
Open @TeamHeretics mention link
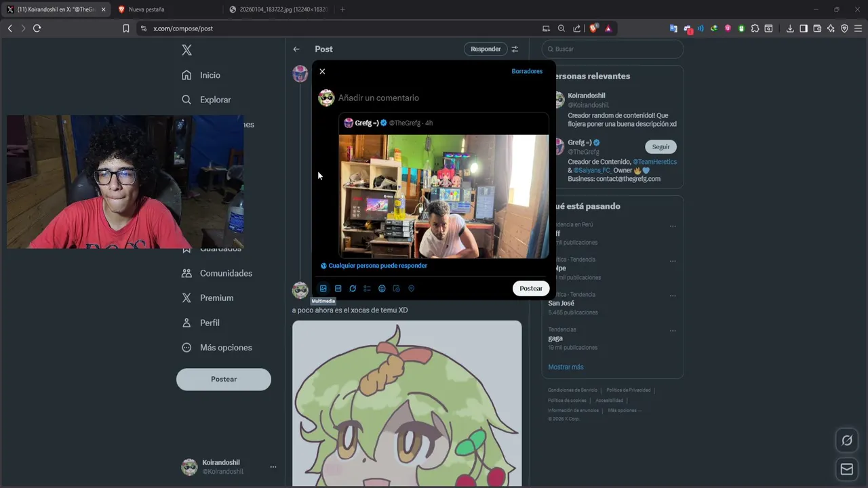pyautogui.click(x=654, y=162)
